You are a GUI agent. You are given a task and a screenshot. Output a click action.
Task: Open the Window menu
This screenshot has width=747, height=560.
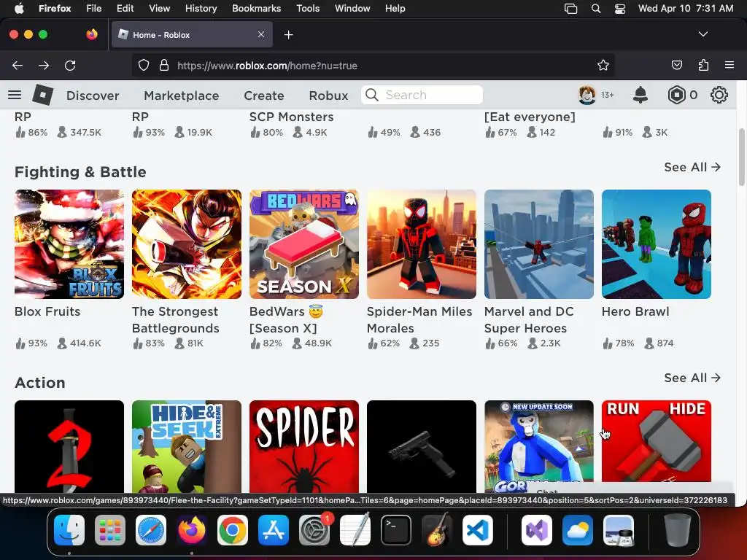tap(352, 9)
